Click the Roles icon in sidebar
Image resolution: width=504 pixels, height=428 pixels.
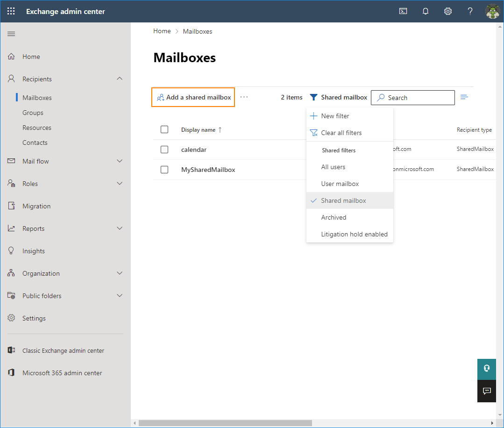tap(11, 183)
